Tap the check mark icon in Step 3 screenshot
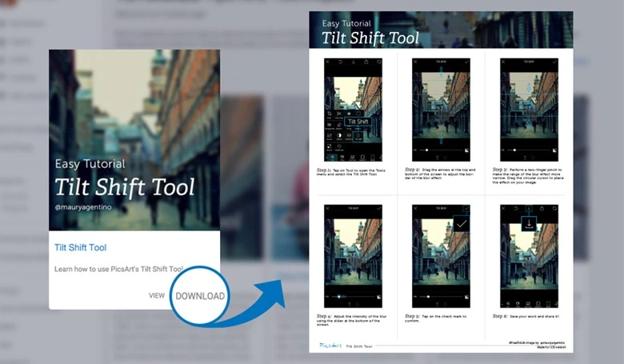Image resolution: width=624 pixels, height=364 pixels. (x=554, y=62)
